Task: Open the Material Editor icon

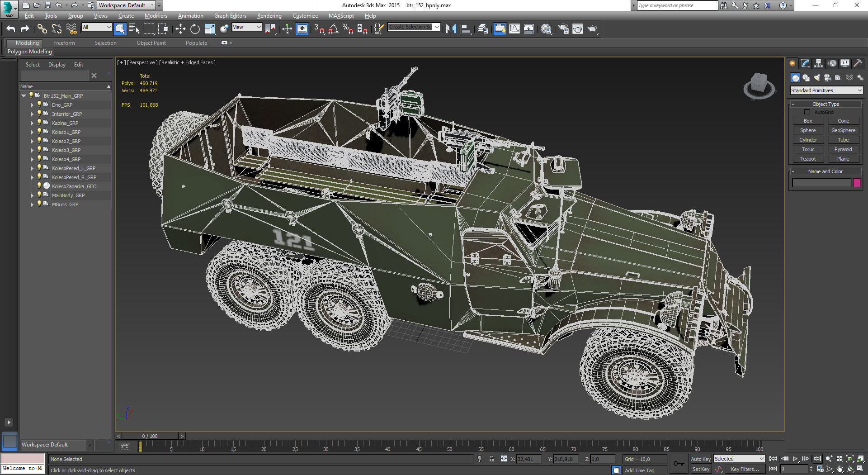Action: pos(546,29)
